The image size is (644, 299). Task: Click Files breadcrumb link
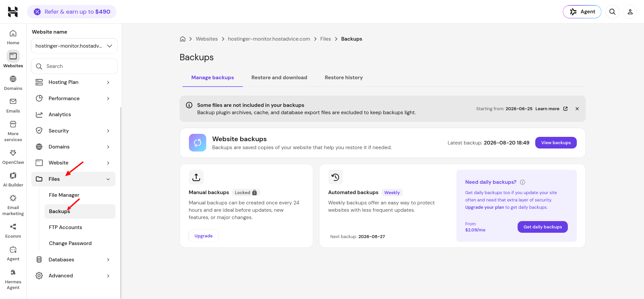click(325, 39)
